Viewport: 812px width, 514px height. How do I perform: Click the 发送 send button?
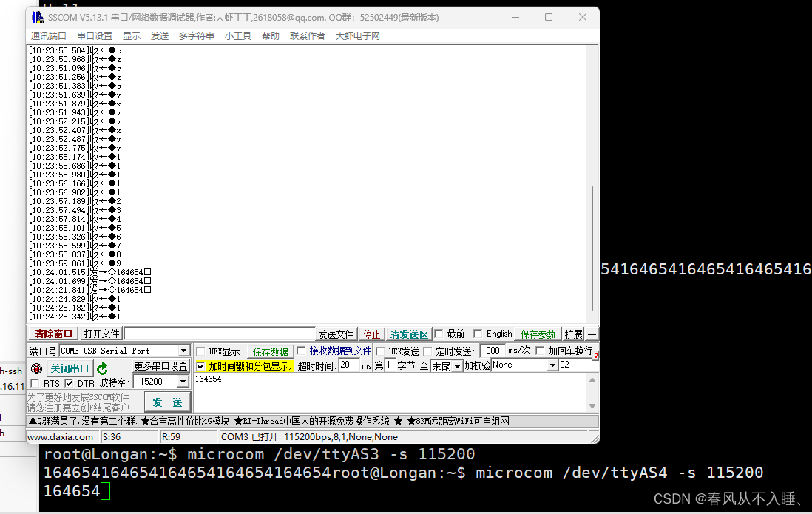tap(168, 402)
